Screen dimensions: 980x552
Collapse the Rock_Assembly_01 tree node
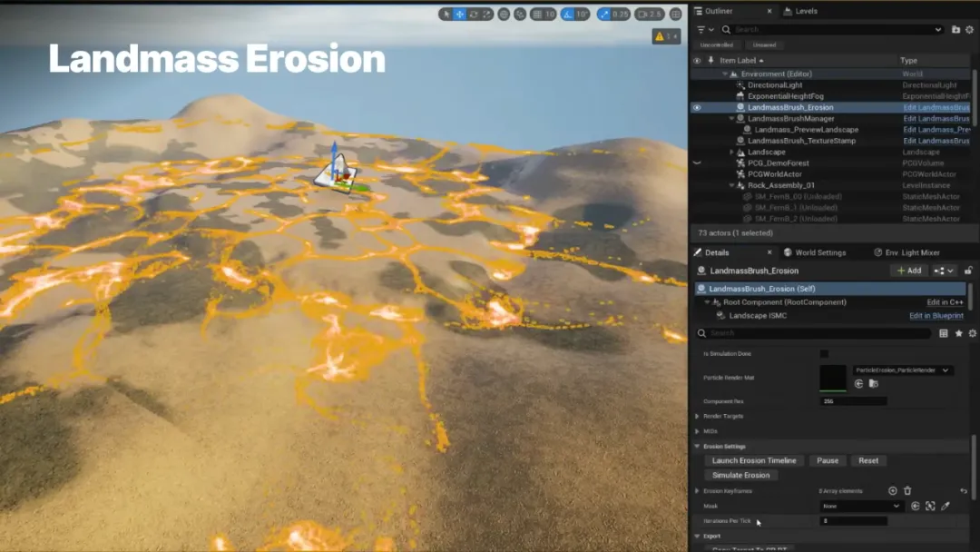coord(731,186)
